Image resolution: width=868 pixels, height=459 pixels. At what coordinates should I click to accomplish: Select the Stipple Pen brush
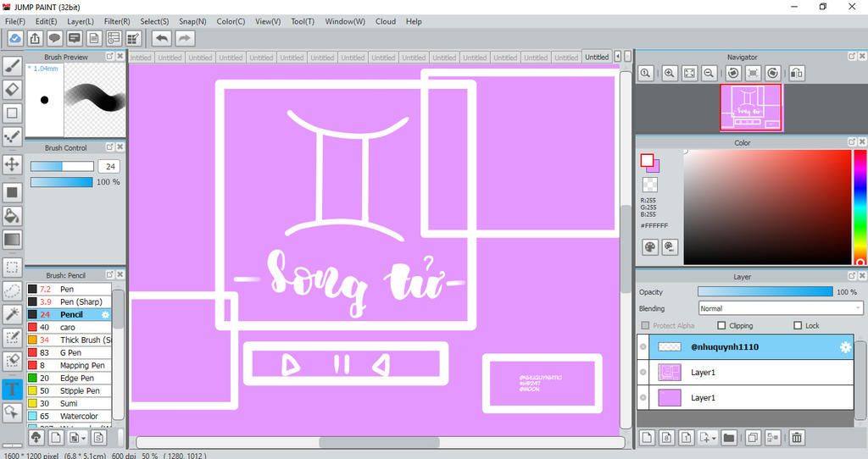point(70,391)
